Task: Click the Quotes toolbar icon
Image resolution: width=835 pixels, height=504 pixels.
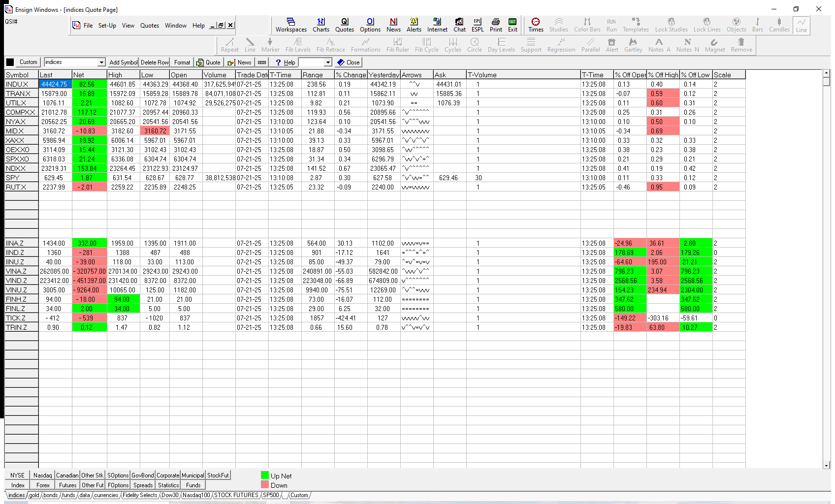Action: (x=345, y=25)
